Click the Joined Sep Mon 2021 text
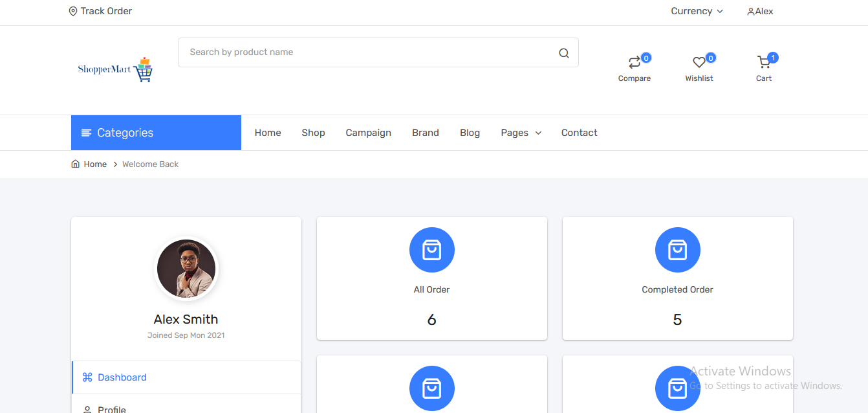Viewport: 868px width, 413px height. tap(186, 335)
